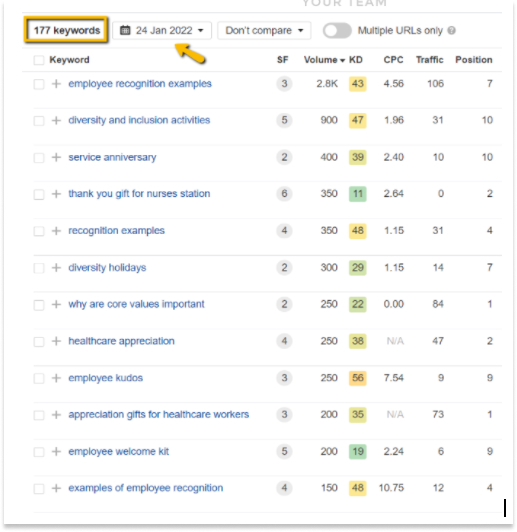Click the orange KD 56 badge
This screenshot has height=532, width=517.
(358, 378)
